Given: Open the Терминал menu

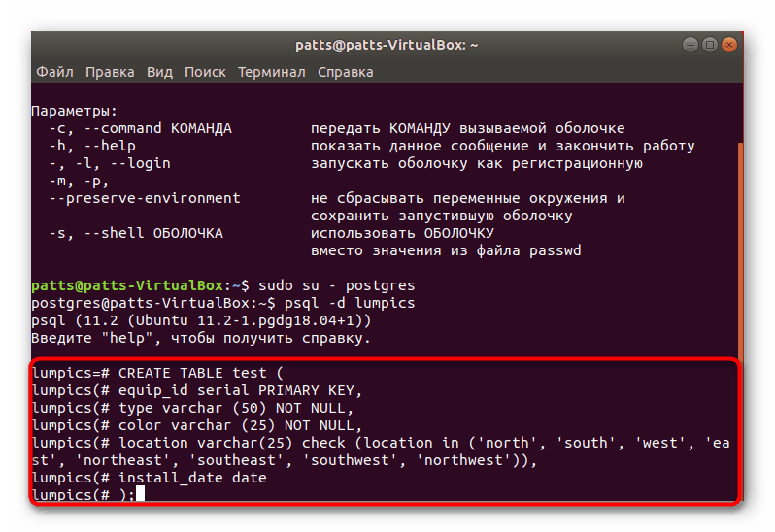Looking at the screenshot, I should coord(271,72).
